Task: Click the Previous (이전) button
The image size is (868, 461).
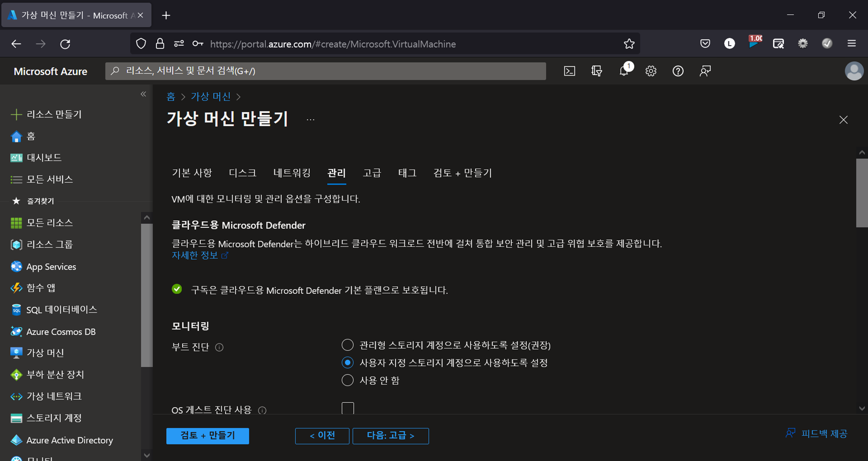Action: [322, 436]
